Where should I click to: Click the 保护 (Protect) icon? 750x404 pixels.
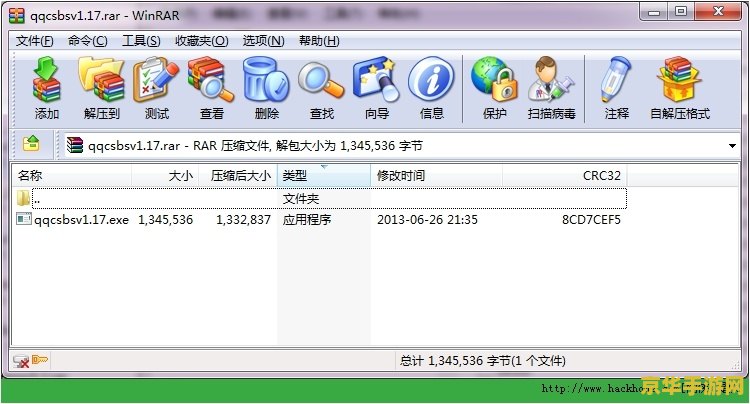click(x=494, y=79)
